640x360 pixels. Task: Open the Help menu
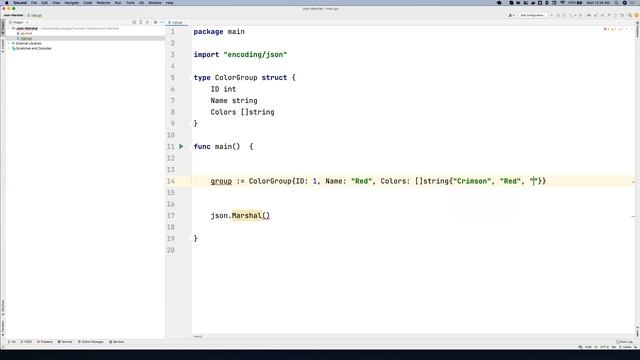(169, 3)
